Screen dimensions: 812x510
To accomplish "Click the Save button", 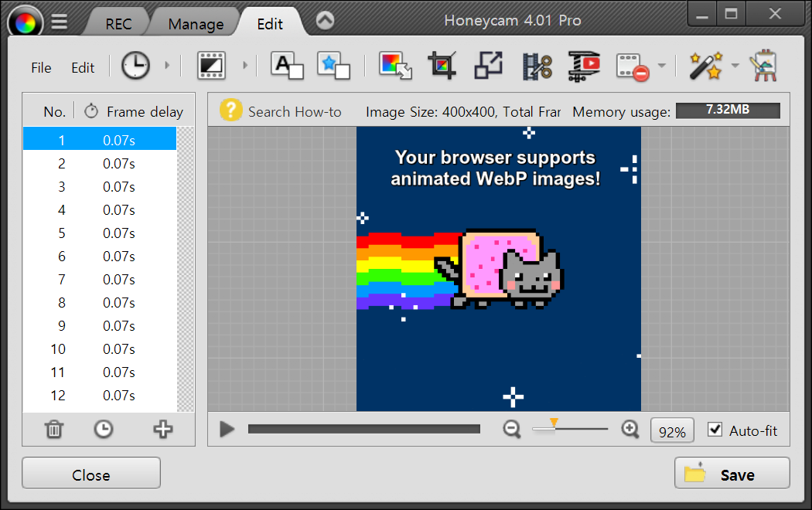I will coord(732,473).
